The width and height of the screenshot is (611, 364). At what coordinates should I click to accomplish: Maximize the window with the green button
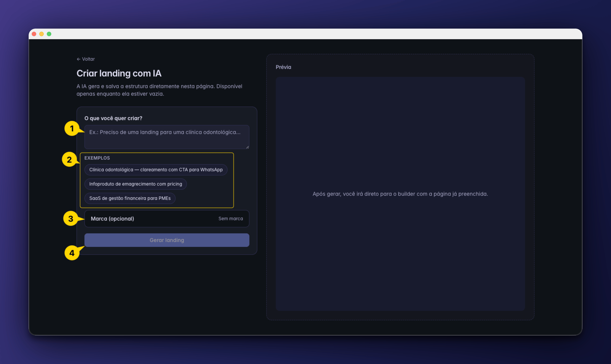[49, 34]
